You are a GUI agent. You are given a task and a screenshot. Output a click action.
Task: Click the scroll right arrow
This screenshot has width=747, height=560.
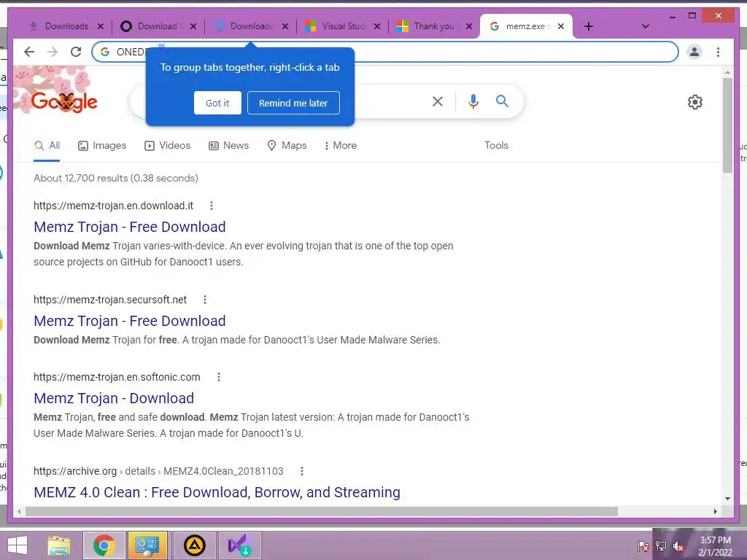[x=716, y=511]
